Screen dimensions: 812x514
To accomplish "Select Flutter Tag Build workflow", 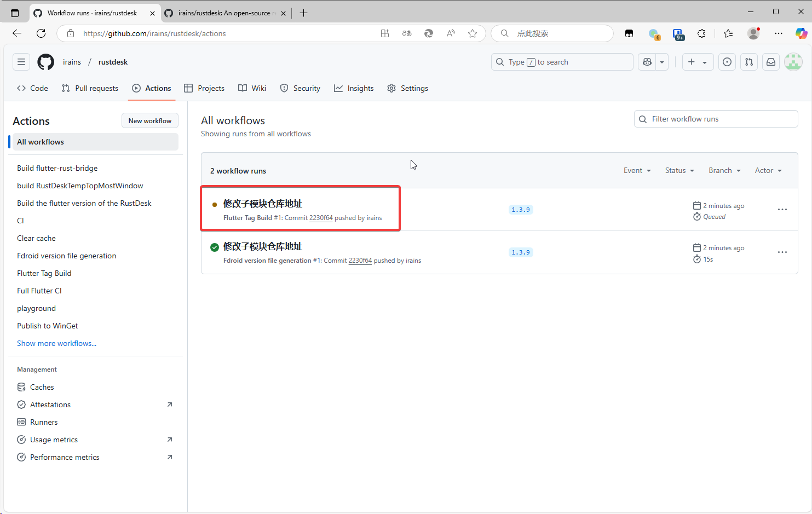I will point(44,273).
